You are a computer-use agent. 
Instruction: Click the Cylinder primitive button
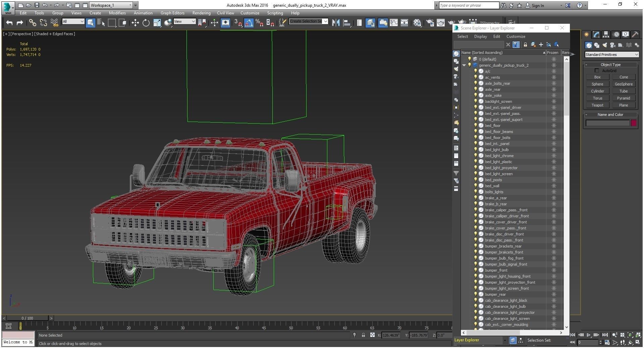pos(597,91)
